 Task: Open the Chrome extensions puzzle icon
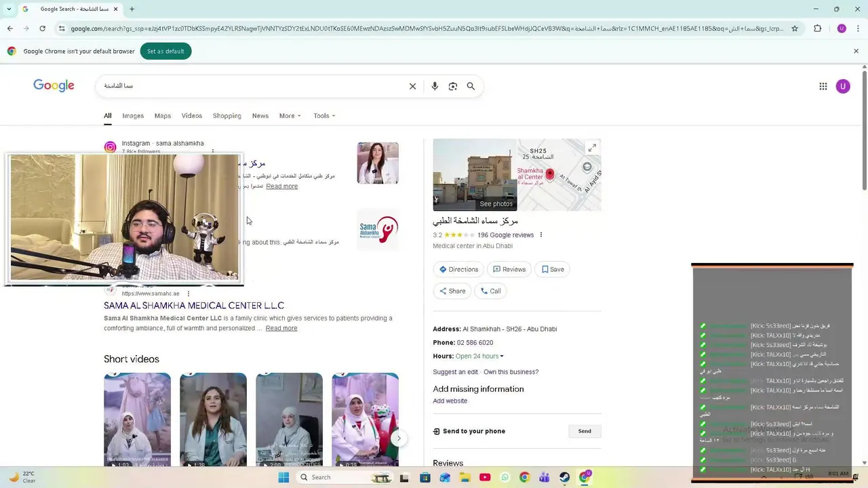tap(817, 28)
